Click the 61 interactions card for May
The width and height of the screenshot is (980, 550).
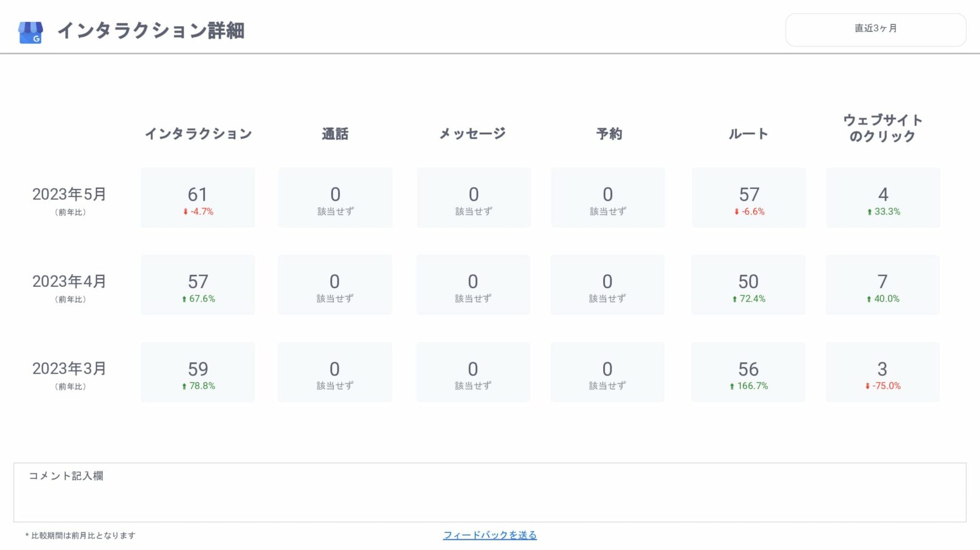click(x=198, y=197)
